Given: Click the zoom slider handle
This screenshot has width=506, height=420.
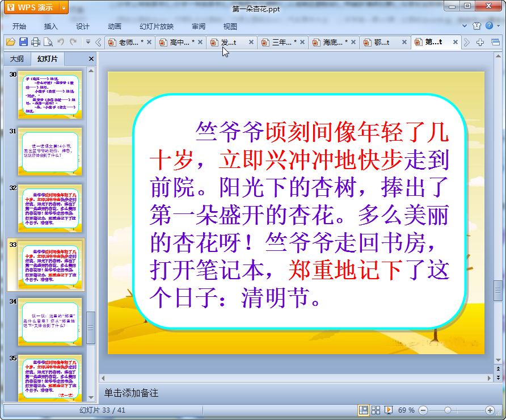Looking at the screenshot, I should click(x=448, y=410).
